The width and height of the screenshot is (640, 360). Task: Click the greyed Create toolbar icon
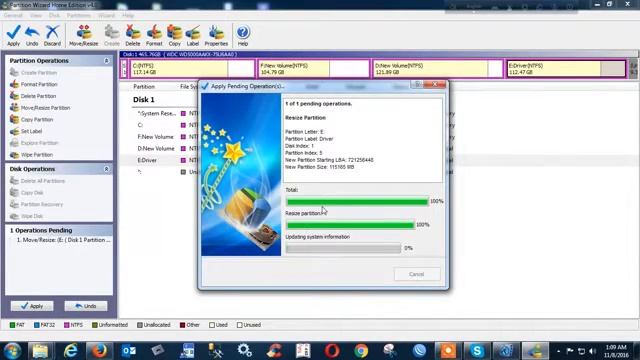[x=111, y=35]
